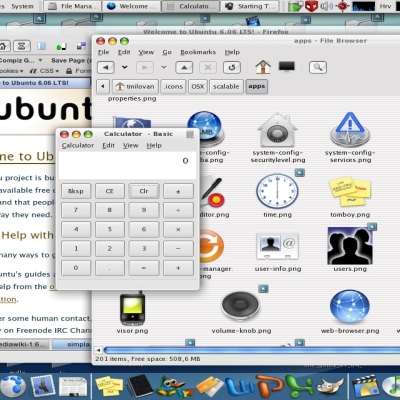Open the Home folder icon
400x400 pixels.
click(x=263, y=67)
